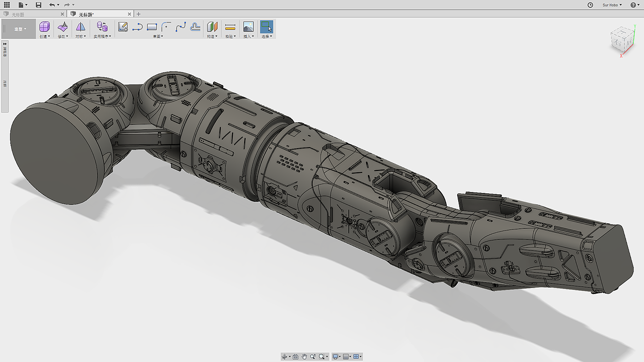Open the Sur Hobo account menu
Viewport: 644px width, 362px height.
pyautogui.click(x=612, y=5)
